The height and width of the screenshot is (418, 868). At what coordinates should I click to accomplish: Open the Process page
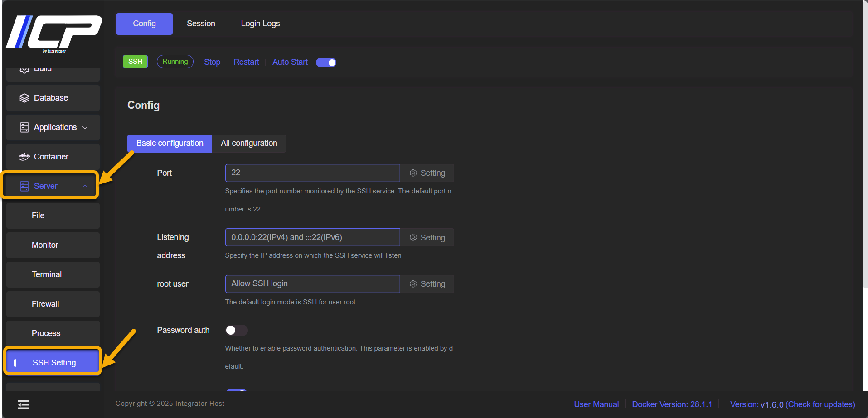53,333
